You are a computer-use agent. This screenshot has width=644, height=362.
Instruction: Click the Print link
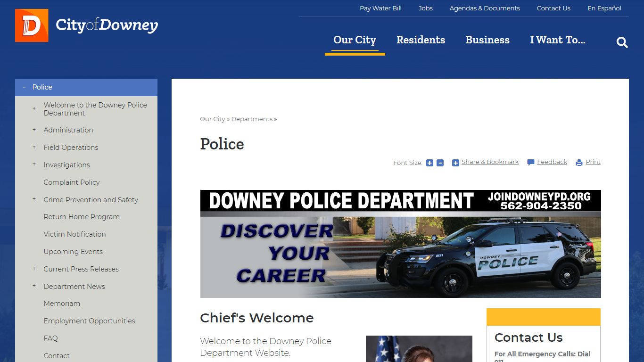coord(593,162)
